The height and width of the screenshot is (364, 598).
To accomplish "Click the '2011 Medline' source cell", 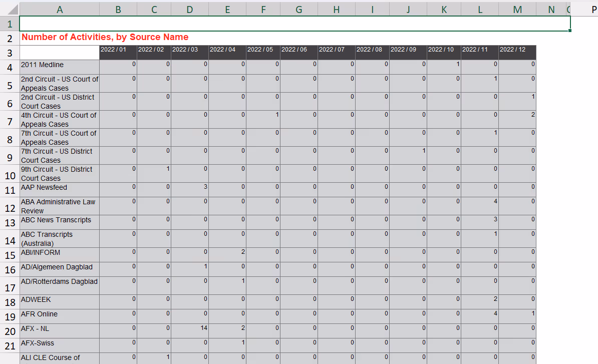I will pyautogui.click(x=60, y=67).
